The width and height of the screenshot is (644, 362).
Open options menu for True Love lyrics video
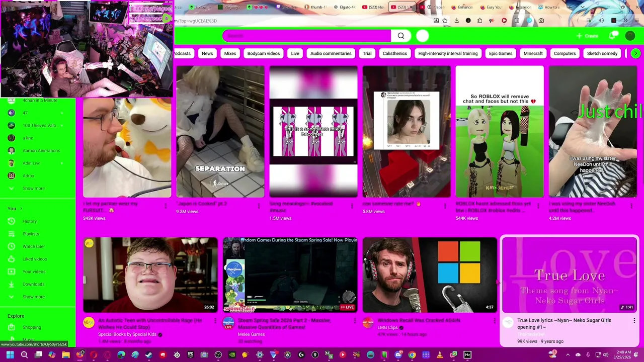pos(634,321)
